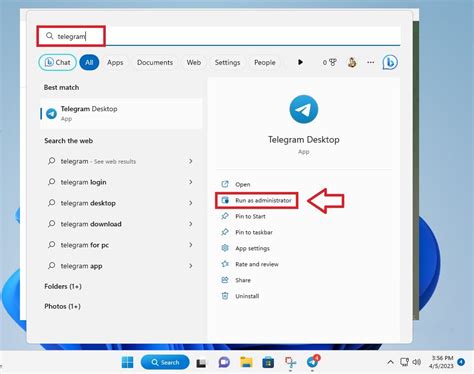Expand chevron next to 'telegram for pc'
Image resolution: width=474 pixels, height=374 pixels.
(191, 245)
